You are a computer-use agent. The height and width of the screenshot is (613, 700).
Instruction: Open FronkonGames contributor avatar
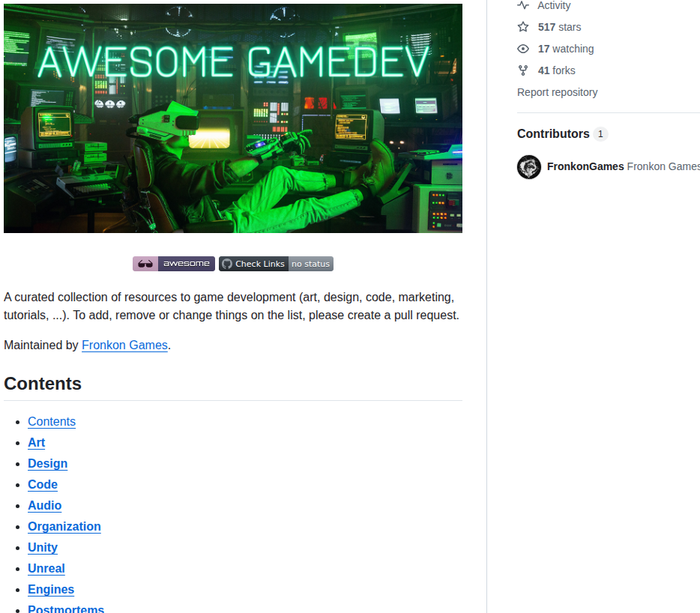[x=529, y=167]
